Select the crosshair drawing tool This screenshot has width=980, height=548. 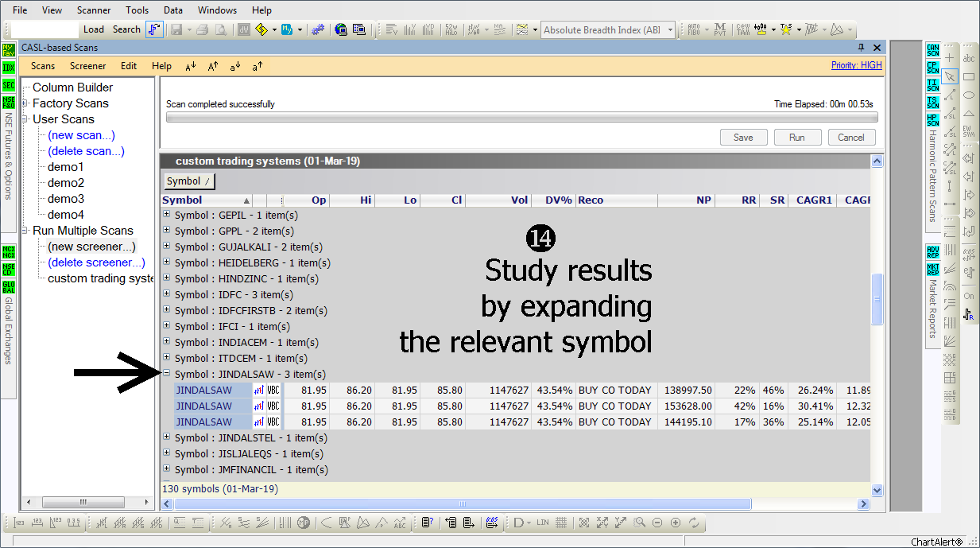coord(950,58)
